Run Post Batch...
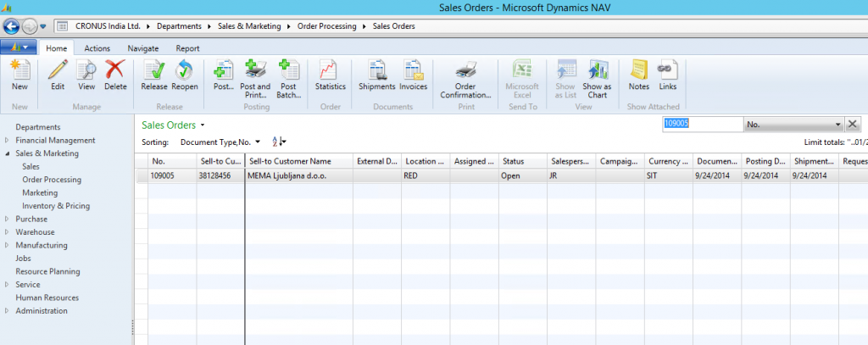The height and width of the screenshot is (345, 868). coord(288,80)
